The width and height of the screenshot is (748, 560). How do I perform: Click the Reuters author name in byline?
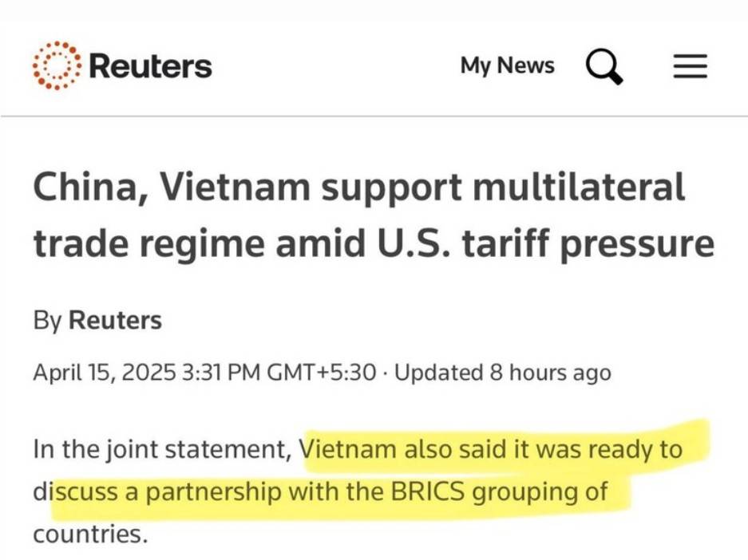[x=116, y=320]
